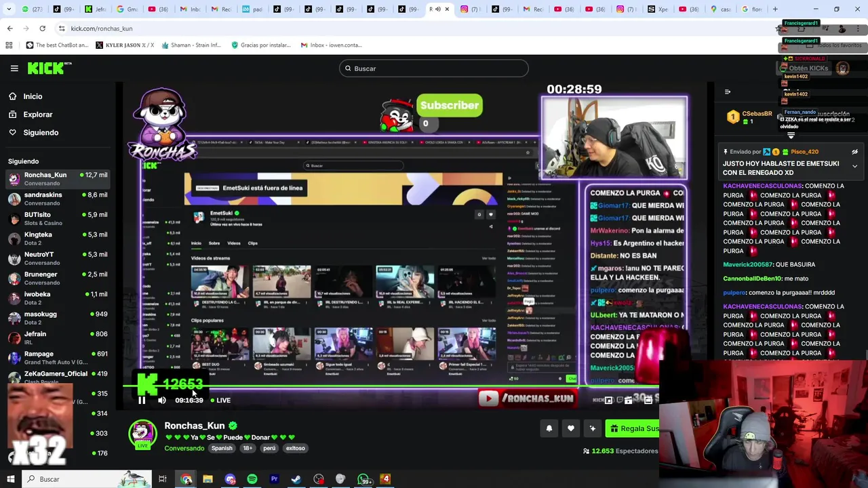Go back with the browser back arrow

pos(9,28)
